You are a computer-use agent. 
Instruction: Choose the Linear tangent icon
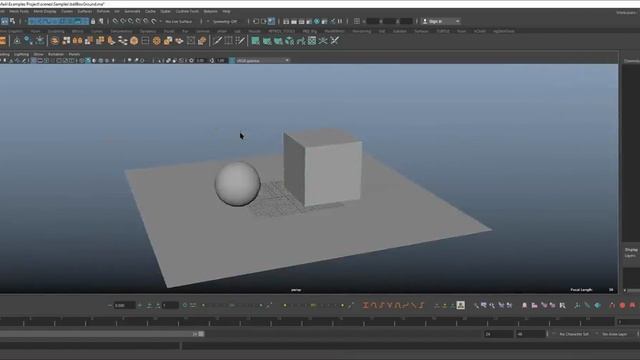[390, 305]
